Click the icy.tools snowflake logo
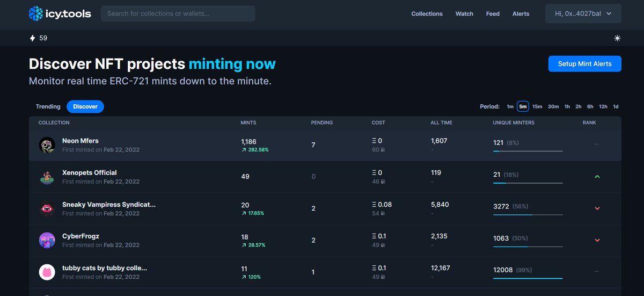This screenshot has height=296, width=644. click(36, 13)
